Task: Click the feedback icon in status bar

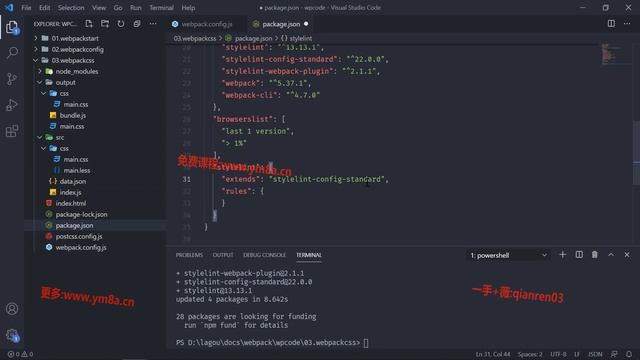Action: point(614,354)
